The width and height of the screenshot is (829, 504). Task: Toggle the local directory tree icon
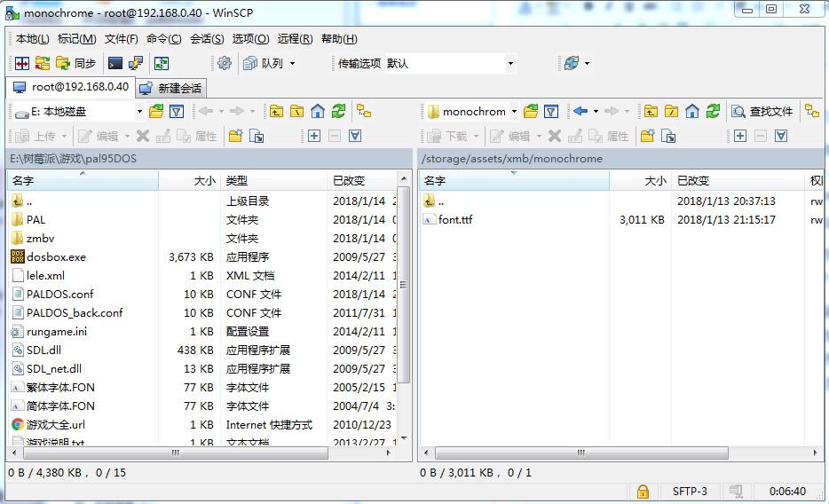click(364, 111)
